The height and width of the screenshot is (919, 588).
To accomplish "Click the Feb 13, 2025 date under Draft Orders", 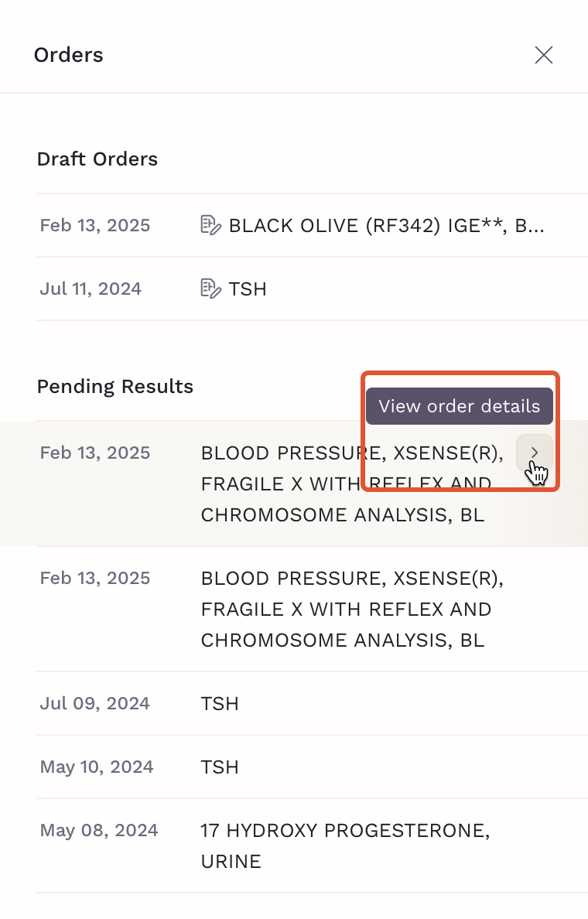I will point(95,225).
